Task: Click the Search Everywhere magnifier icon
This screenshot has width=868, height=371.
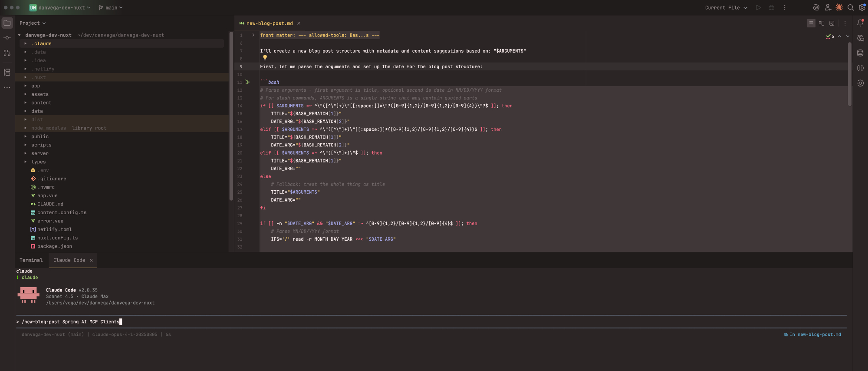Action: pyautogui.click(x=851, y=7)
